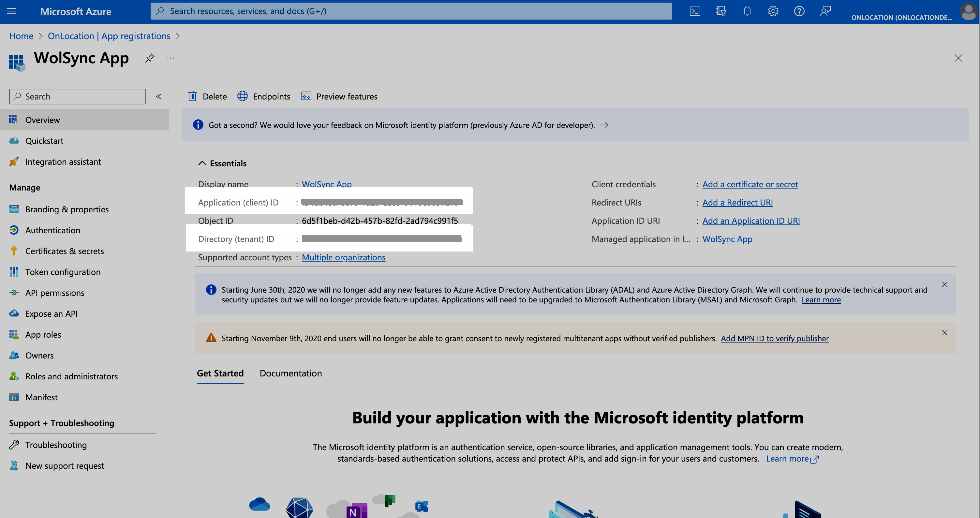Click the Delete trash icon

coord(192,96)
